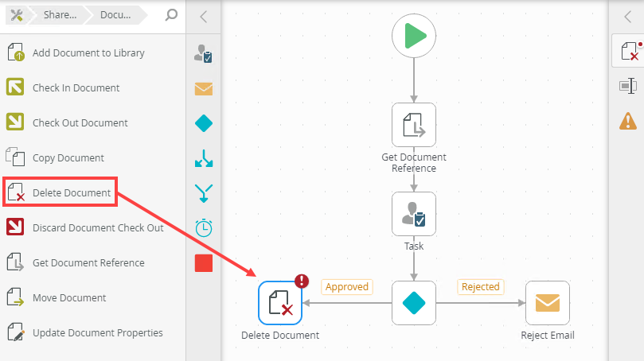Screen dimensions: 644x361
Task: Click the Discard Document Check Out label
Action: pyautogui.click(x=98, y=227)
